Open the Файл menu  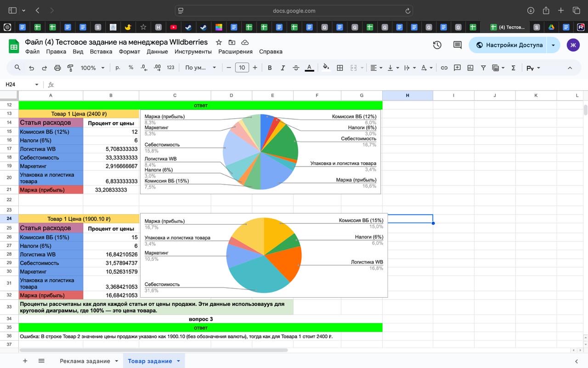click(x=32, y=52)
